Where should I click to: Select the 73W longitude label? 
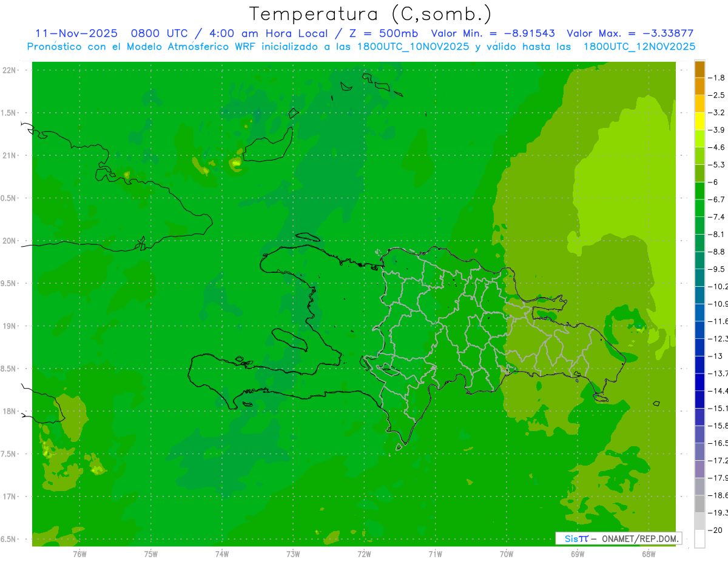pos(293,554)
